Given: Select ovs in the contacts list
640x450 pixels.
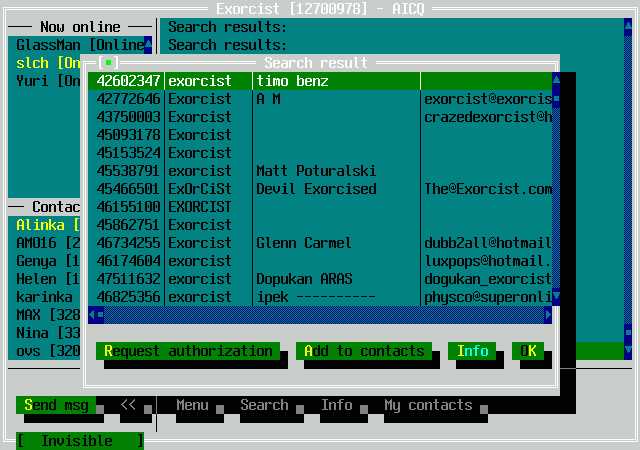Looking at the screenshot, I should tap(44, 351).
